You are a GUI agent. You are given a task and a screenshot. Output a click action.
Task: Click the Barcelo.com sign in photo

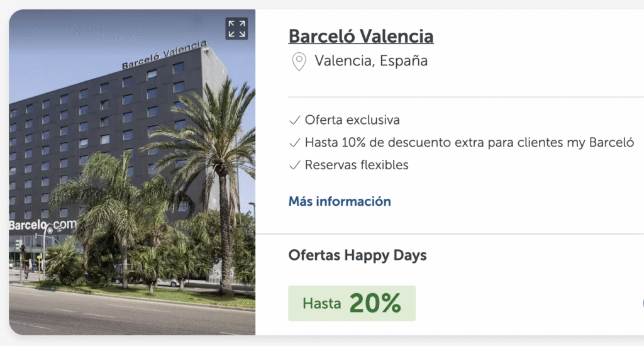pos(42,225)
